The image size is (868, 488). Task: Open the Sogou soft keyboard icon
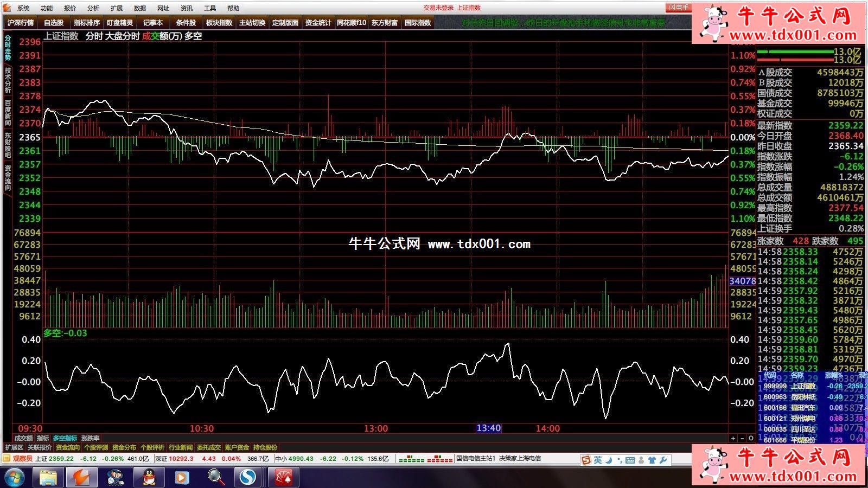(630, 460)
